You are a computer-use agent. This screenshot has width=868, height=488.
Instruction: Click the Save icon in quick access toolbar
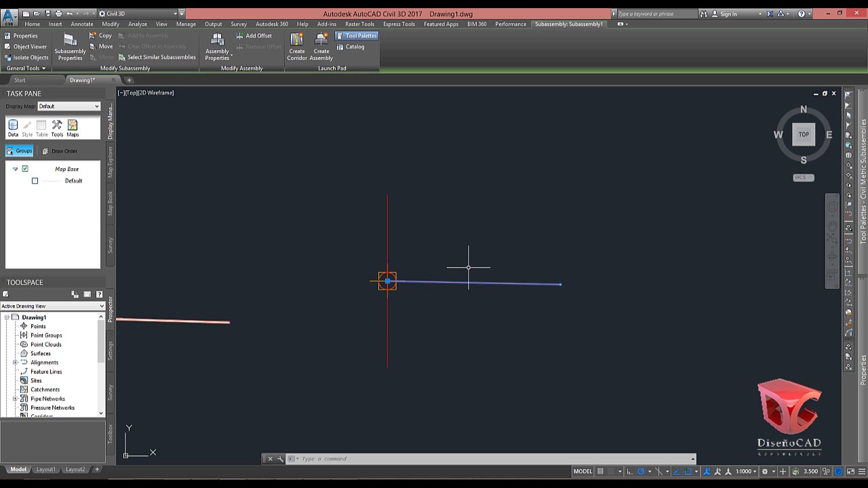(47, 14)
